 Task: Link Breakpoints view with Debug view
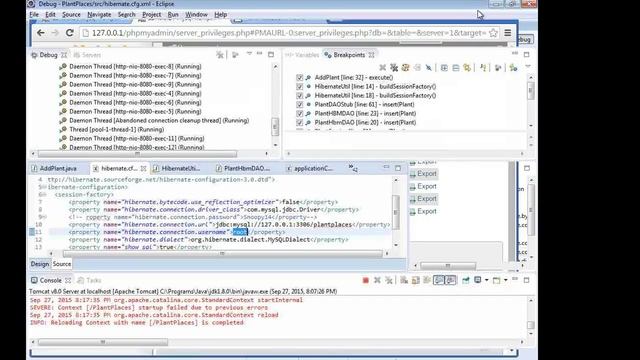pos(467,68)
